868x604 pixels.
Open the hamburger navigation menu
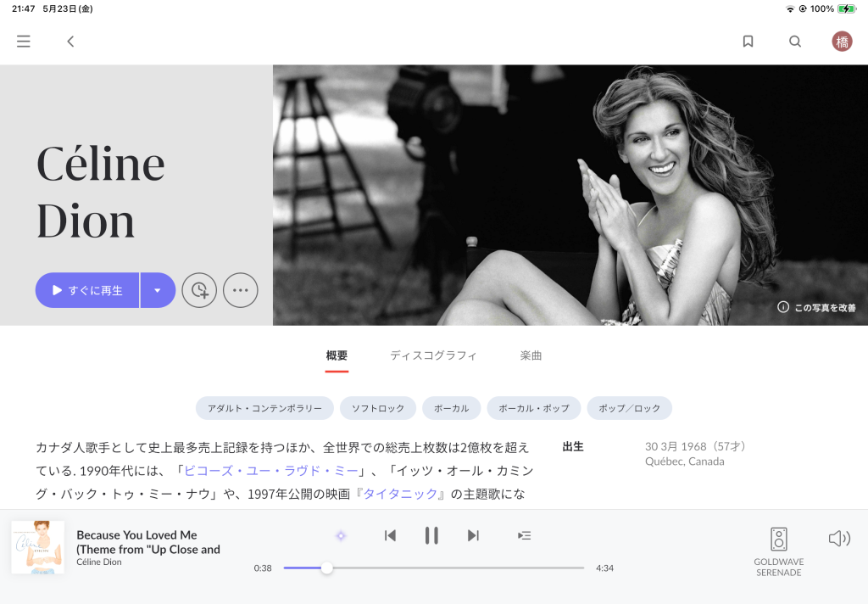[x=23, y=42]
